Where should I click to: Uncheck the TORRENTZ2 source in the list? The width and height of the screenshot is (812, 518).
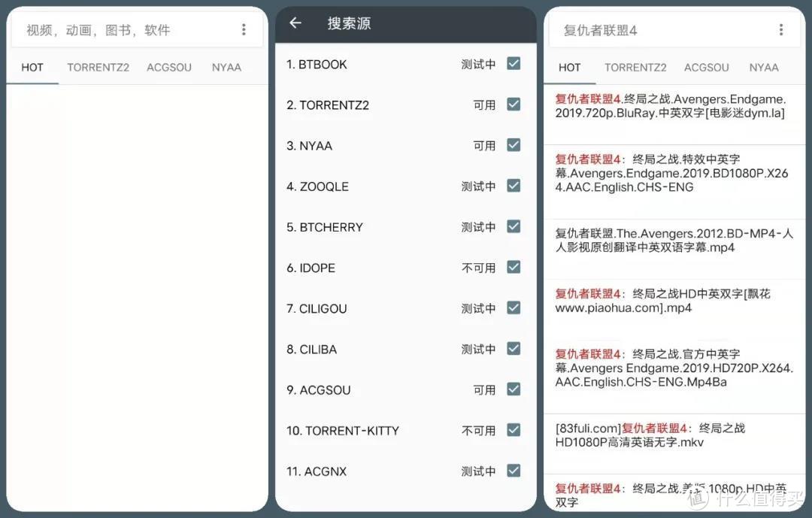click(514, 105)
